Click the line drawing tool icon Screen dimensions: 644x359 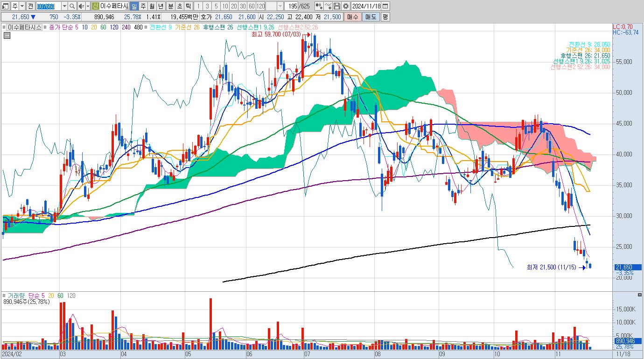(x=328, y=6)
